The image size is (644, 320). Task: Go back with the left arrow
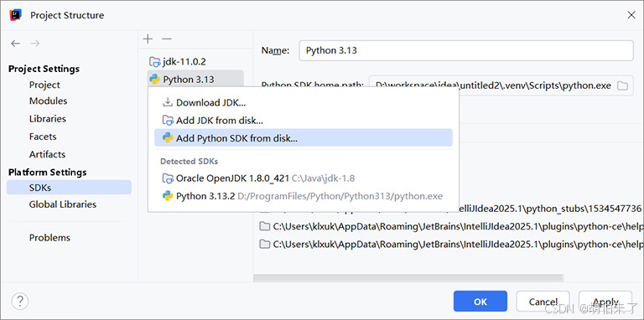point(16,44)
